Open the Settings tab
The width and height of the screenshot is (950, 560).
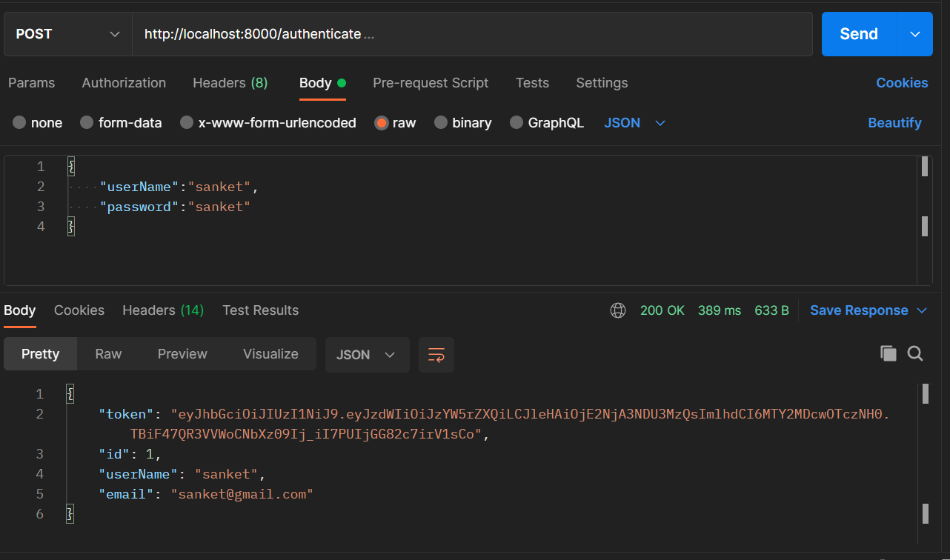[x=602, y=83]
